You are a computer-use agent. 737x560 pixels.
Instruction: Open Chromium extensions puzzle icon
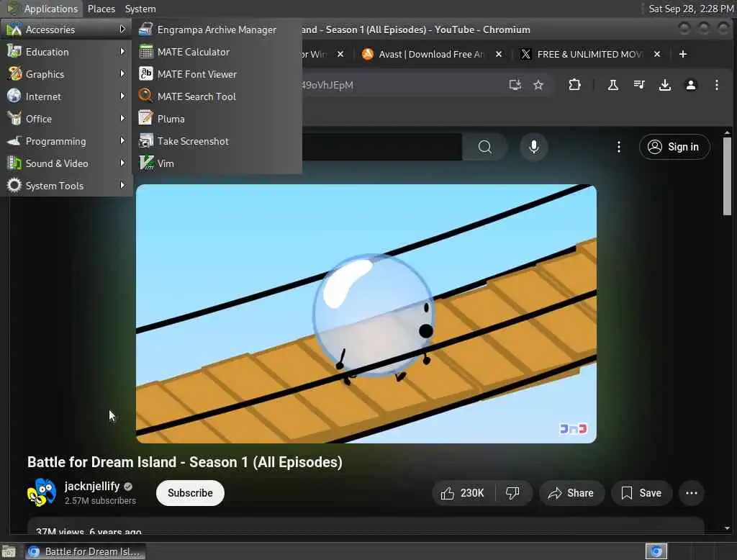pyautogui.click(x=574, y=85)
